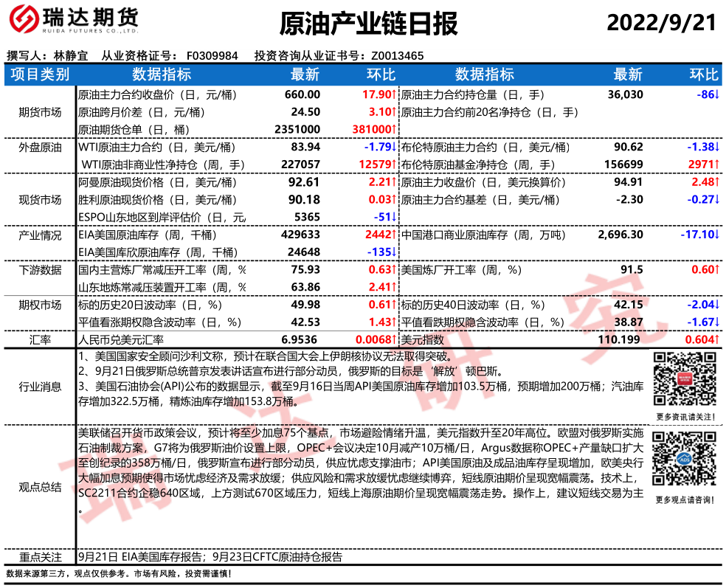Click the 原油产业链日报 report title

pos(368,24)
